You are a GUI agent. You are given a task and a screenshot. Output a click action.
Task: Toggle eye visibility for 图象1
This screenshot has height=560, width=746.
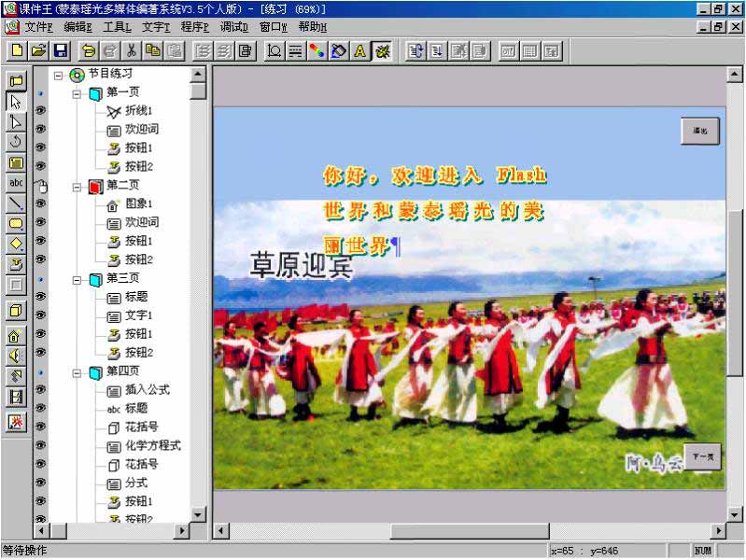tap(41, 203)
